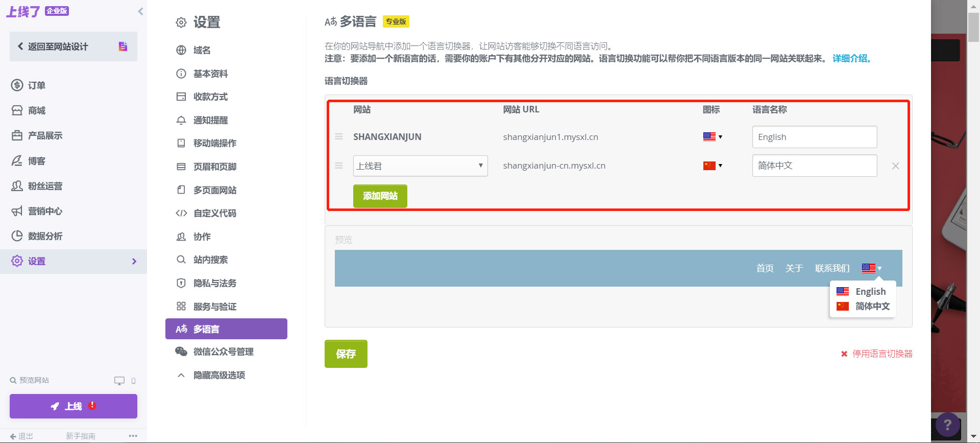This screenshot has width=980, height=443.
Task: Click the English language name field
Action: pos(815,137)
